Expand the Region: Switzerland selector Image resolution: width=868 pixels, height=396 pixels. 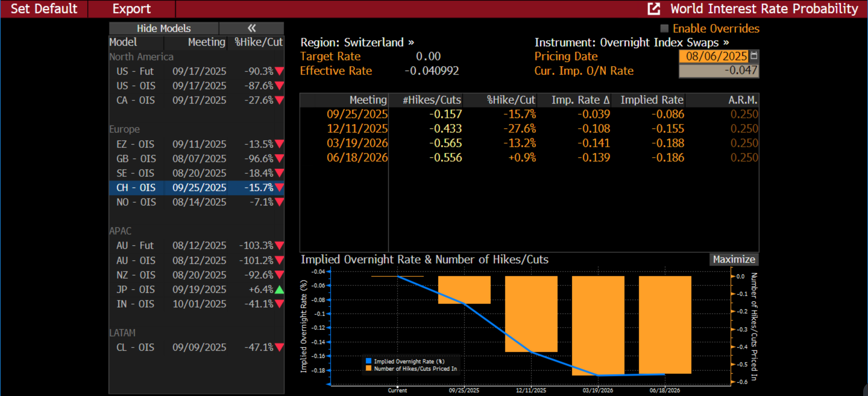(x=357, y=42)
